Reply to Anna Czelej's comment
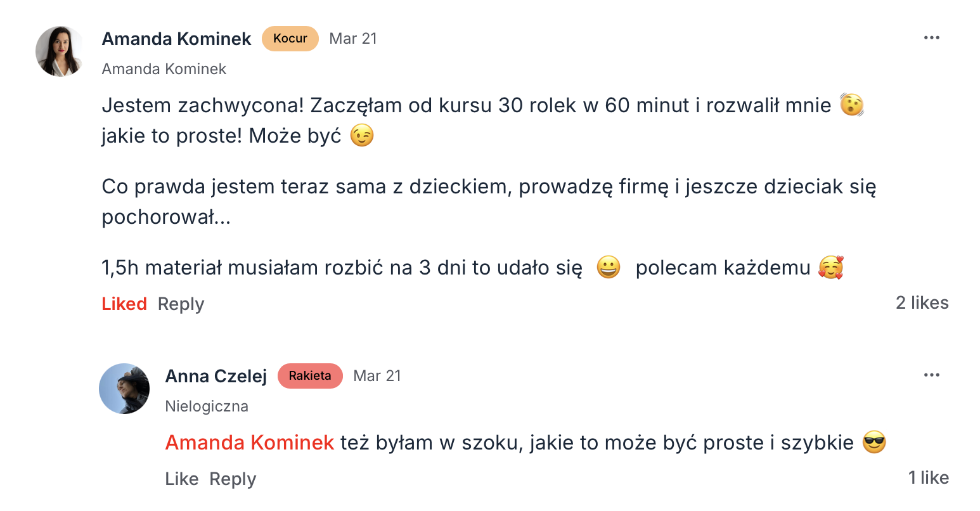This screenshot has height=511, width=980. 233,479
